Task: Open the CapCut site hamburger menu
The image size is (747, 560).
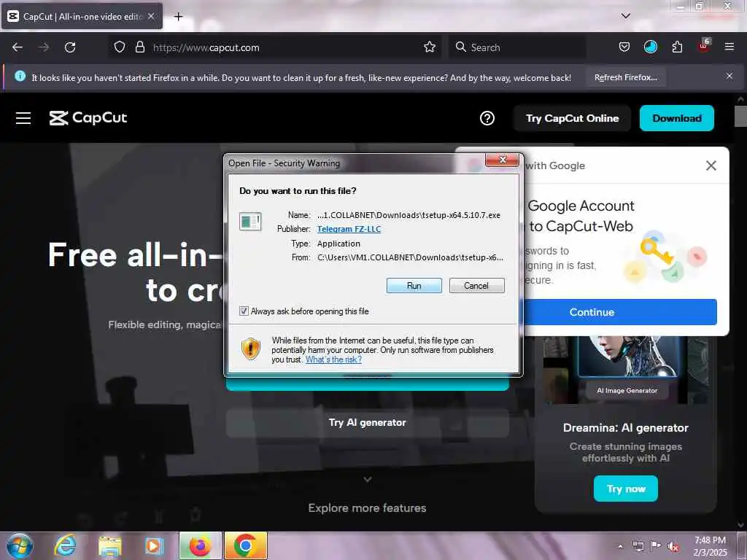Action: click(23, 118)
